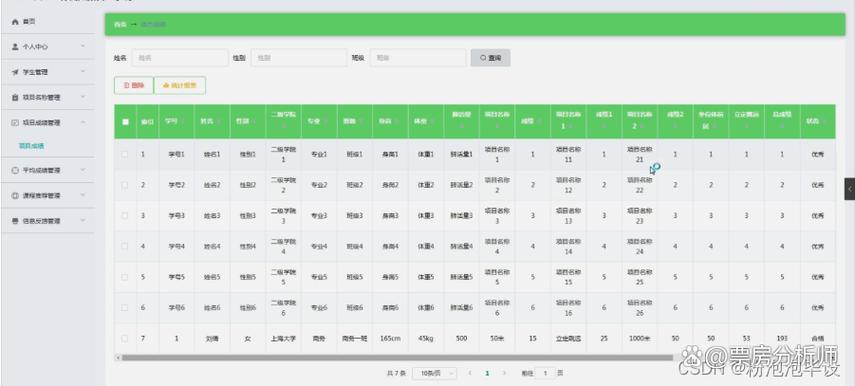Screen dimensions: 855x386
Task: Click the 身高4 cell
Action: pyautogui.click(x=390, y=246)
